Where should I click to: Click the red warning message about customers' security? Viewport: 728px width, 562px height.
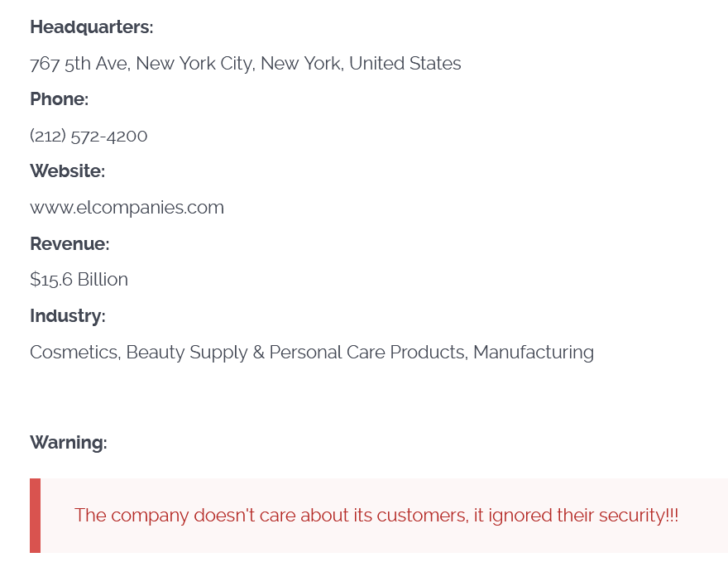coord(376,516)
